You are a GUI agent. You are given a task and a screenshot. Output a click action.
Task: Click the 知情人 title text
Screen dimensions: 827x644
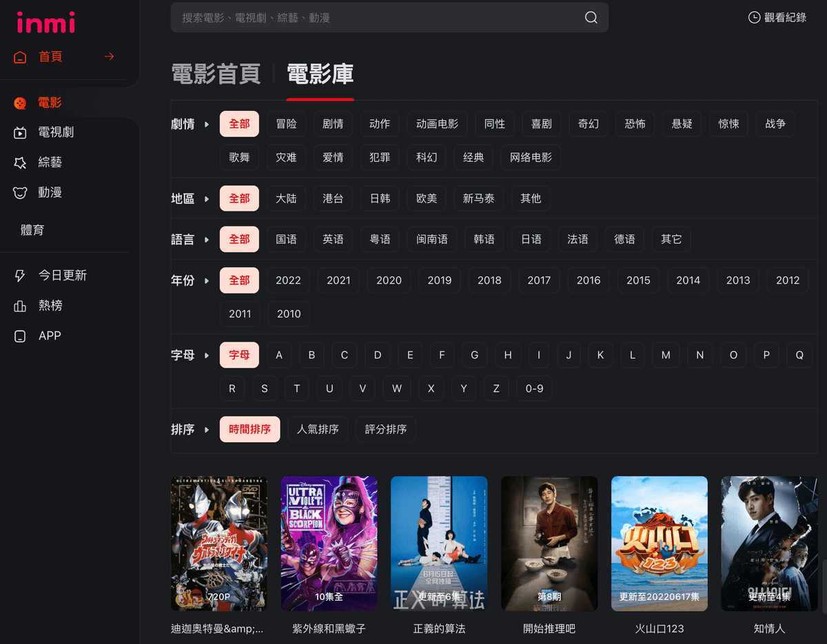coord(769,629)
